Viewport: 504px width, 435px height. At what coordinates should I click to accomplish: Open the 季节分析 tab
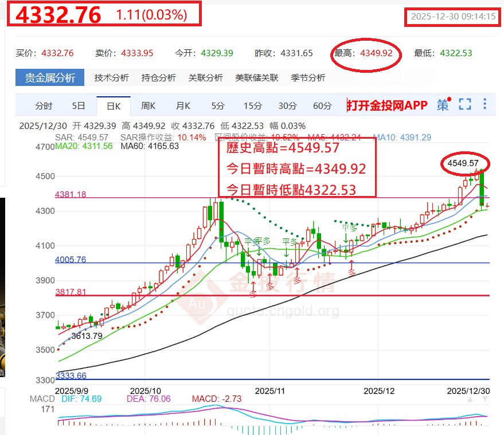pyautogui.click(x=308, y=78)
